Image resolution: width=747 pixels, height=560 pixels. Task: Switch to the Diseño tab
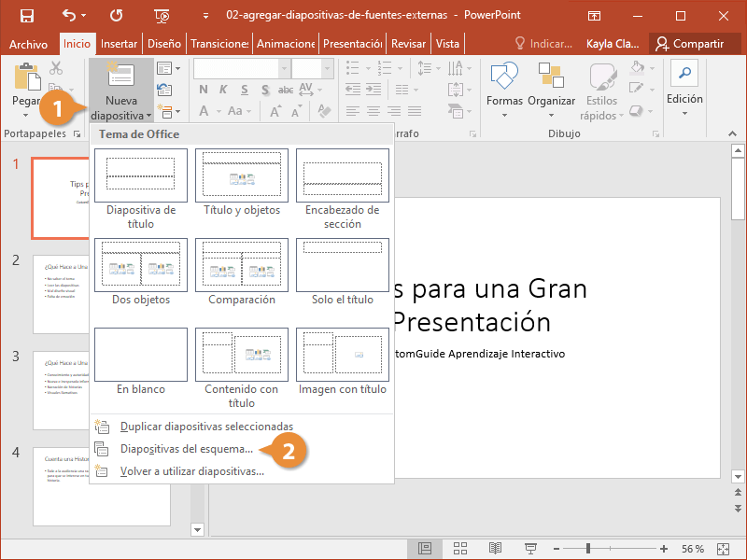[x=164, y=44]
